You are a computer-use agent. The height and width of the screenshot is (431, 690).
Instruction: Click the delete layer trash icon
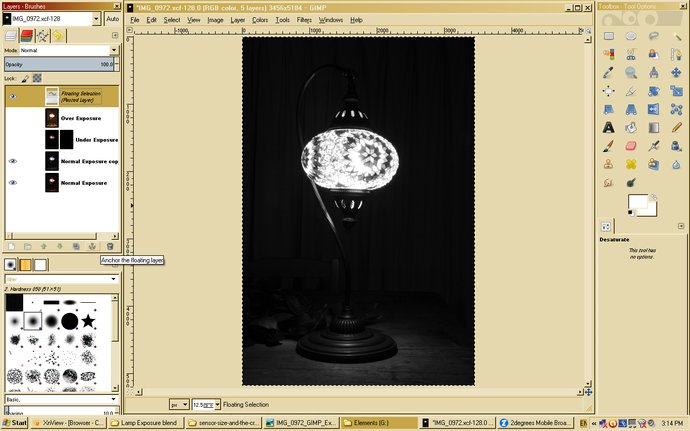tap(110, 245)
